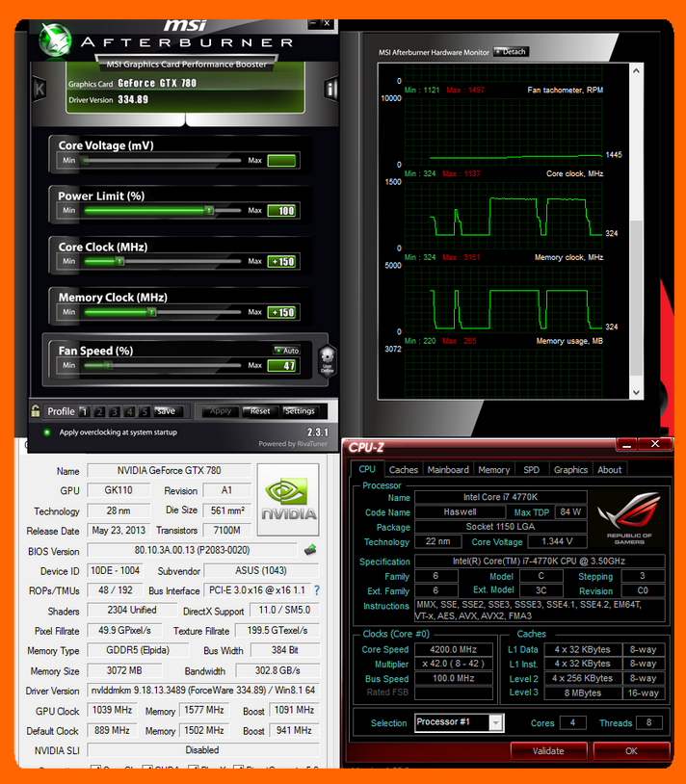Click the Memory clock, MHz graph
This screenshot has height=784, width=686.
[503, 299]
